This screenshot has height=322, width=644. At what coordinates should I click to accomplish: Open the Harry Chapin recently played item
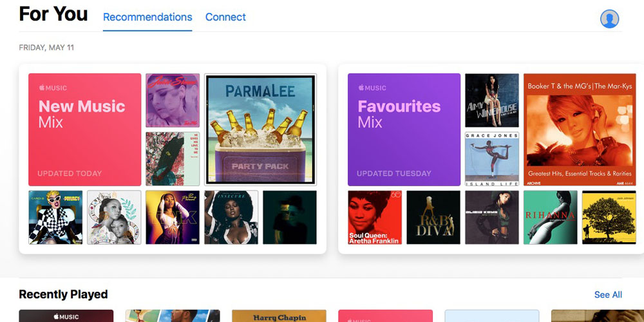pyautogui.click(x=279, y=316)
